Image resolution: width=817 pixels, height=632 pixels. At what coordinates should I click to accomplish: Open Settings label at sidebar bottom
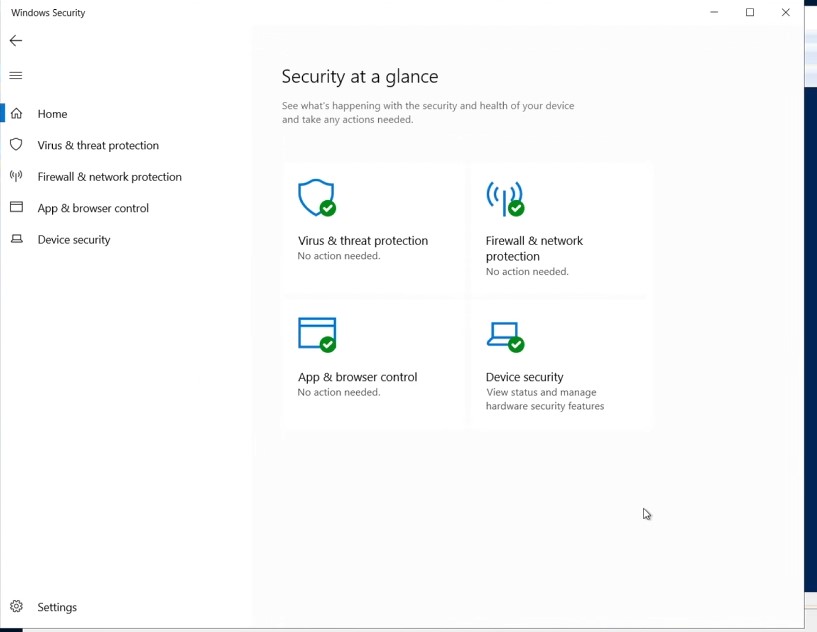[x=57, y=607]
